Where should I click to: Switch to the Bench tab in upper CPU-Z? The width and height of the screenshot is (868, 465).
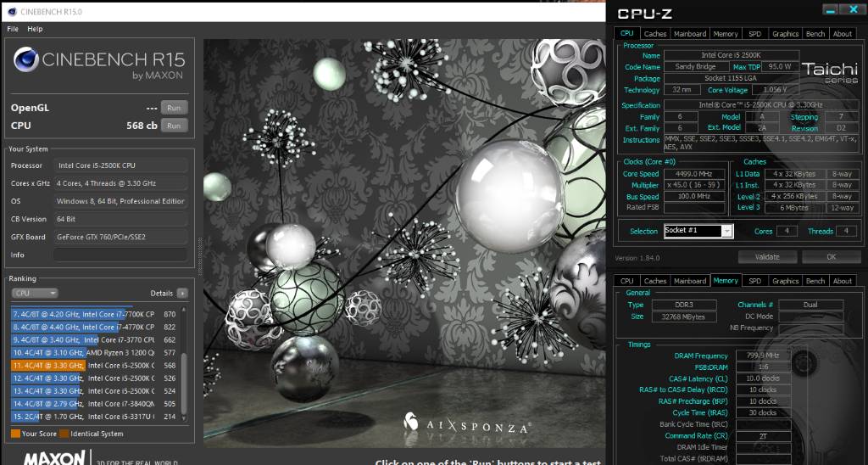[x=815, y=34]
